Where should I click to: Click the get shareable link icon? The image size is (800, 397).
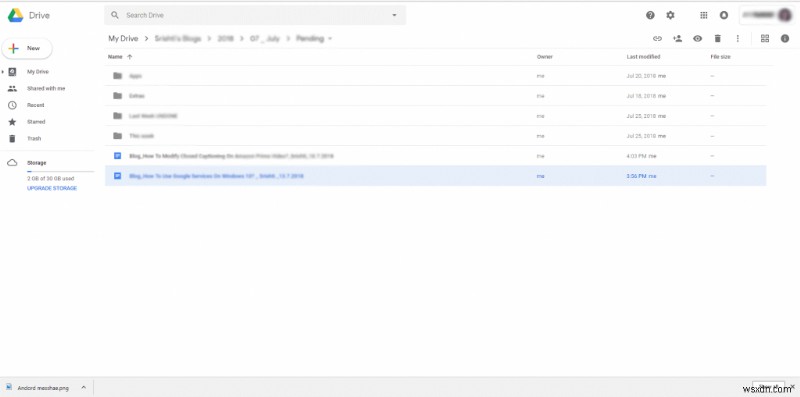[x=657, y=39]
